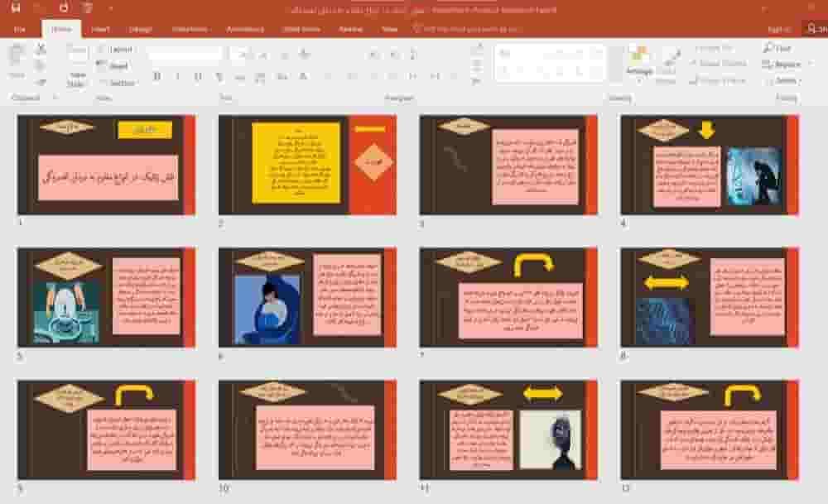
Task: Open the Insert ribbon tab
Action: pyautogui.click(x=100, y=30)
